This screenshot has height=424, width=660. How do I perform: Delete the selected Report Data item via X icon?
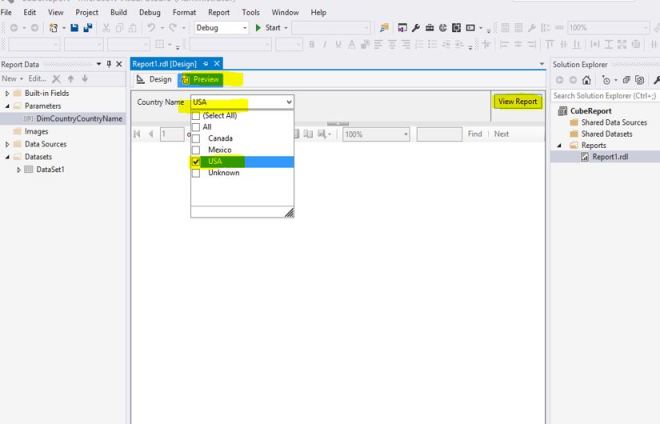point(56,79)
